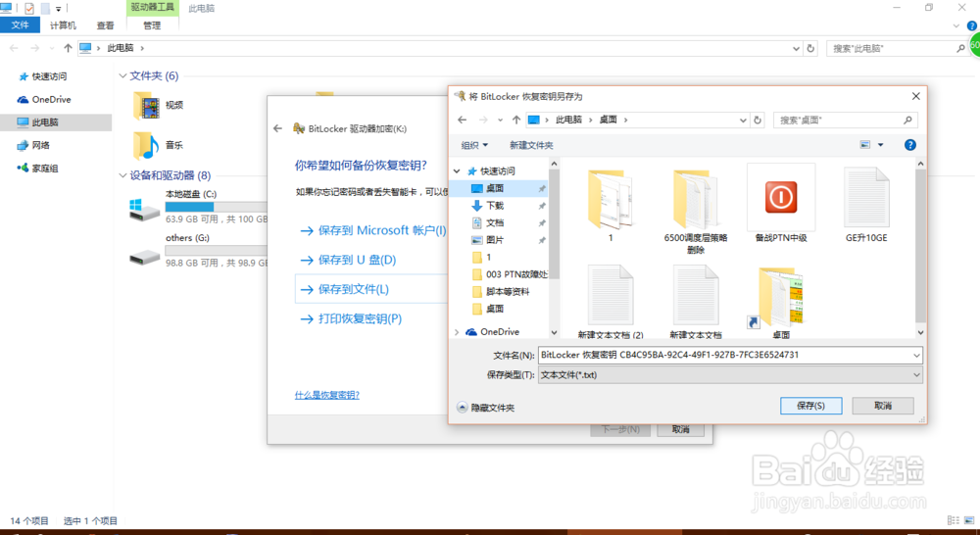Select 脚本等资料 folder in dialog tree
Viewport: 980px width, 535px height.
508,292
